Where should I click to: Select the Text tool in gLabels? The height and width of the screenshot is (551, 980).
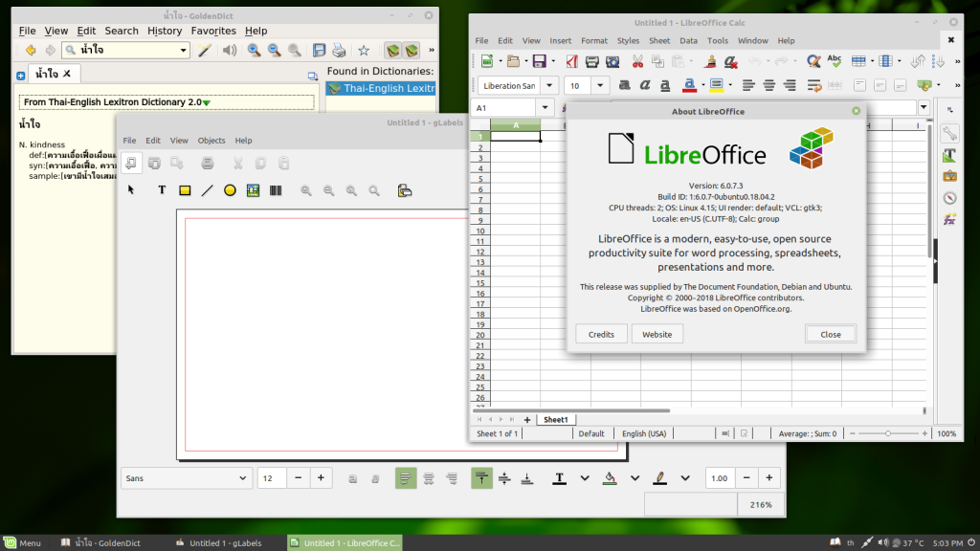[x=162, y=189]
